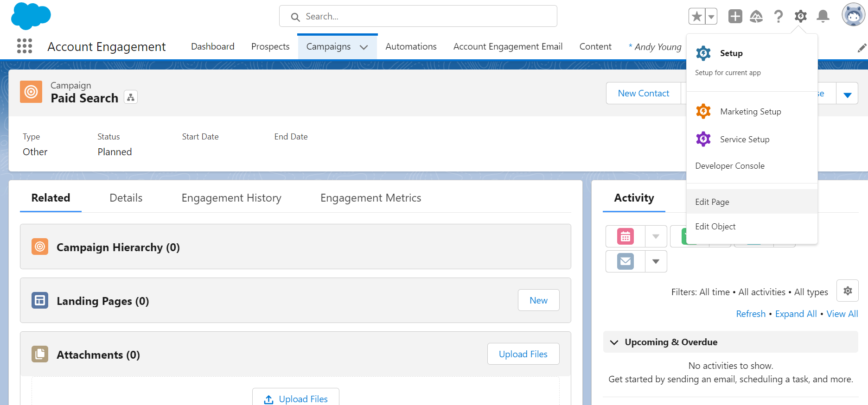Image resolution: width=868 pixels, height=405 pixels.
Task: Click the Favorites star icon
Action: tap(697, 17)
